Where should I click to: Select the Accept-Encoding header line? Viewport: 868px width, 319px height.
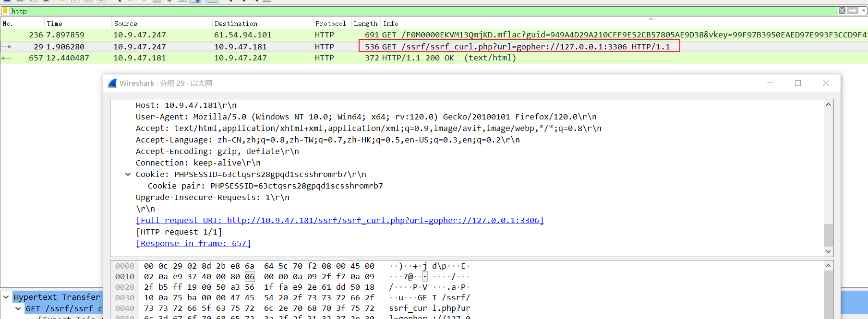[x=217, y=151]
